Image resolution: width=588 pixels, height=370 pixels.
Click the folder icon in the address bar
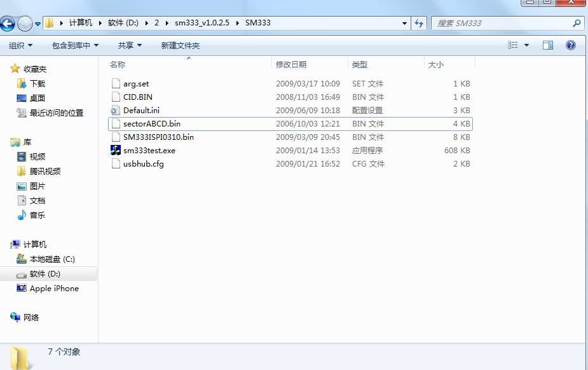pos(49,23)
